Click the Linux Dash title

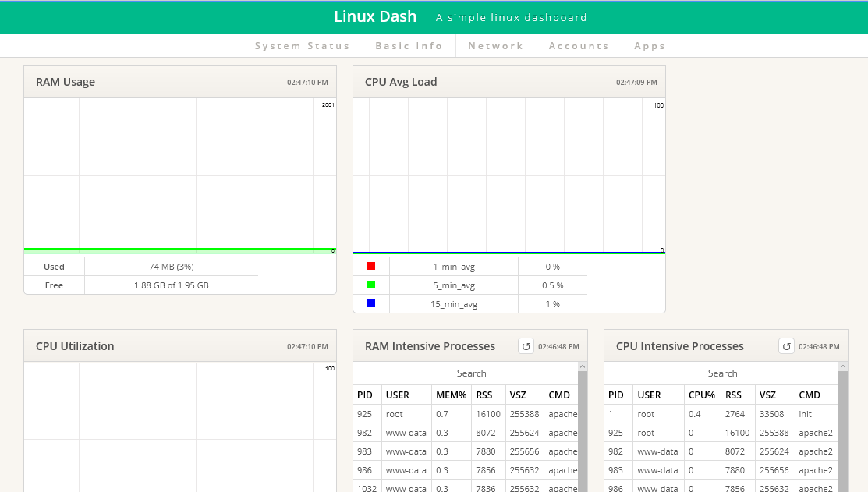tap(375, 16)
